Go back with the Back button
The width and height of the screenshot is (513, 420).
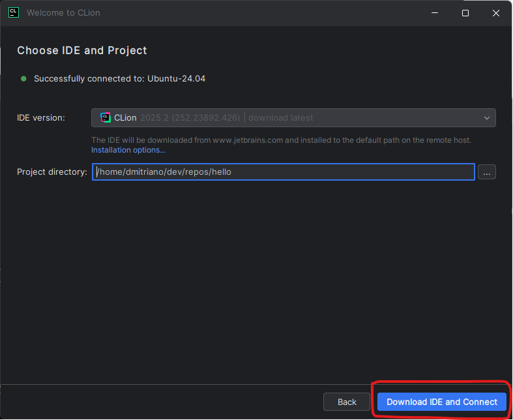click(347, 402)
